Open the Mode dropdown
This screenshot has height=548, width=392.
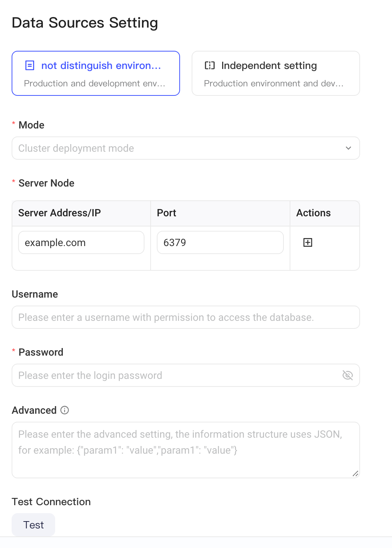[x=186, y=148]
